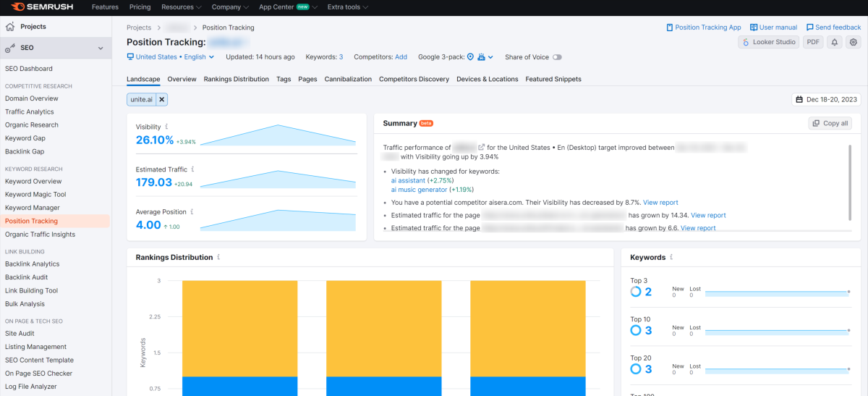
Task: Open Devices & Locations tab
Action: pyautogui.click(x=487, y=79)
